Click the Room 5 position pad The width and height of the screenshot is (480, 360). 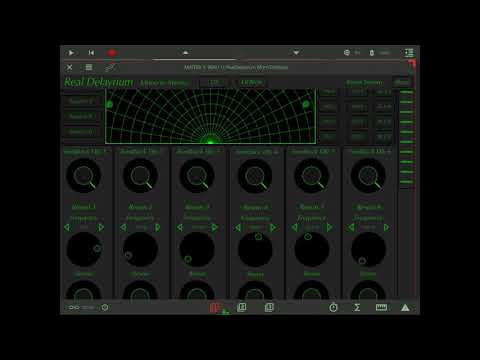[311, 250]
